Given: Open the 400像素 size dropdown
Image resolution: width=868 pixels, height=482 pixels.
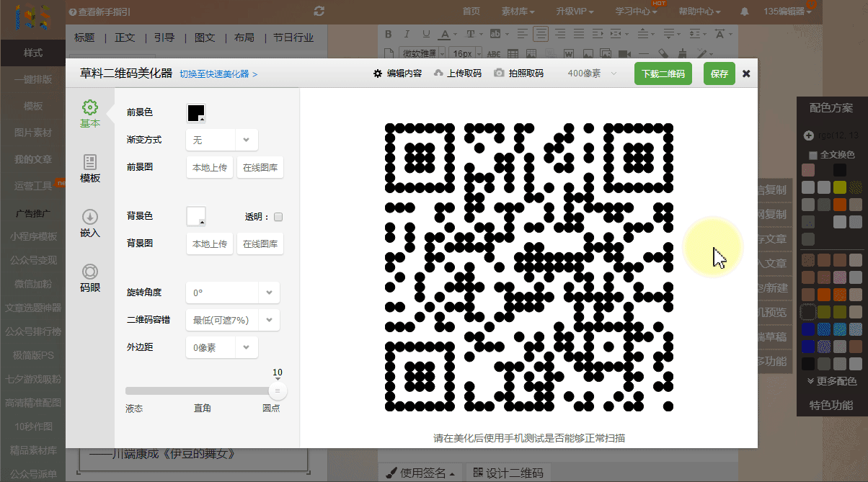Looking at the screenshot, I should click(593, 73).
